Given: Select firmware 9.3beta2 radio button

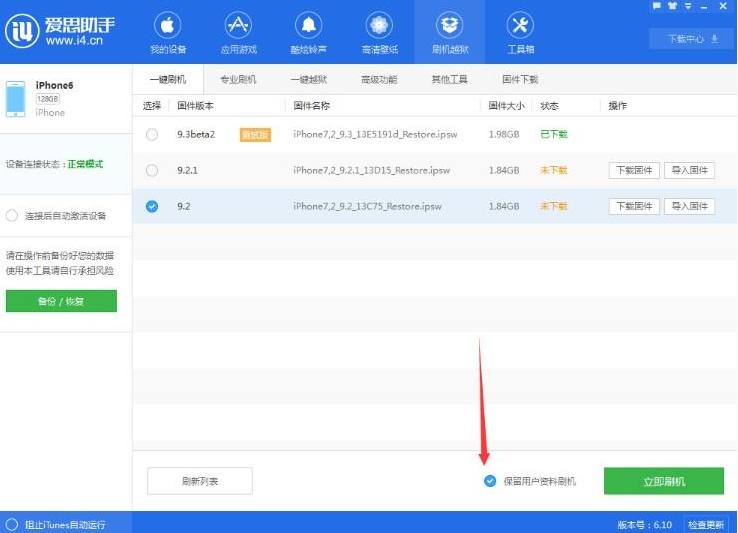Looking at the screenshot, I should (152, 134).
